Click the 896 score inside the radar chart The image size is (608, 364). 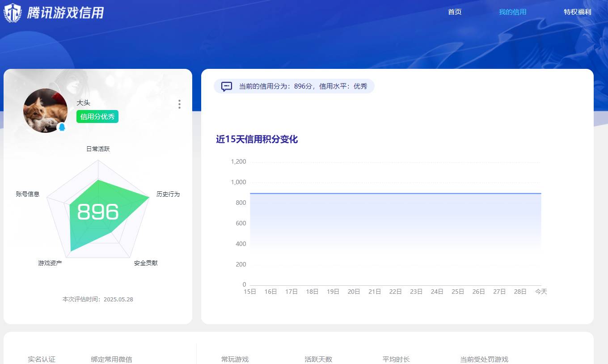[98, 212]
